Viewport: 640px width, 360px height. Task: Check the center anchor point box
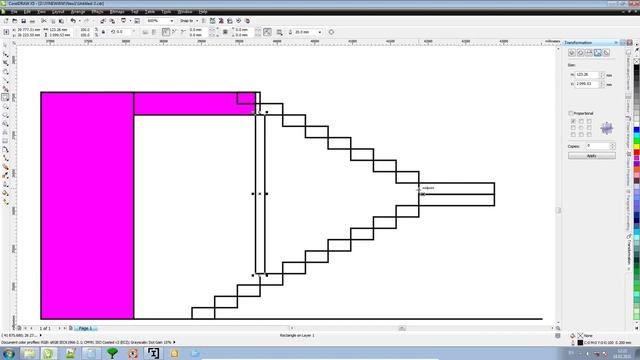pyautogui.click(x=581, y=128)
